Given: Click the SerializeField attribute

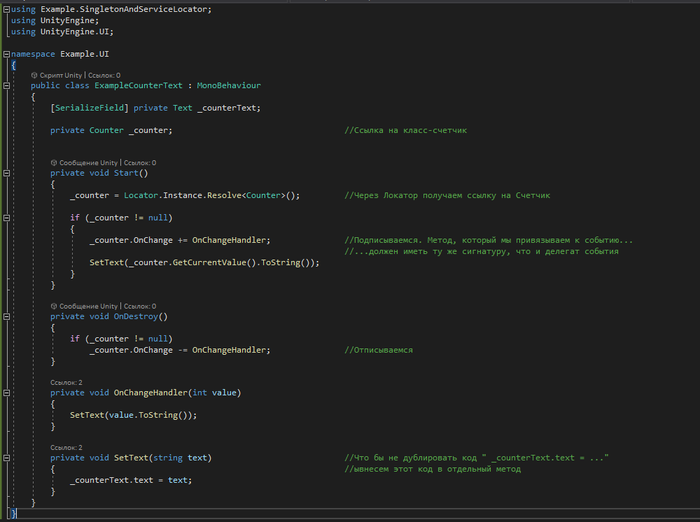Looking at the screenshot, I should tap(85, 108).
